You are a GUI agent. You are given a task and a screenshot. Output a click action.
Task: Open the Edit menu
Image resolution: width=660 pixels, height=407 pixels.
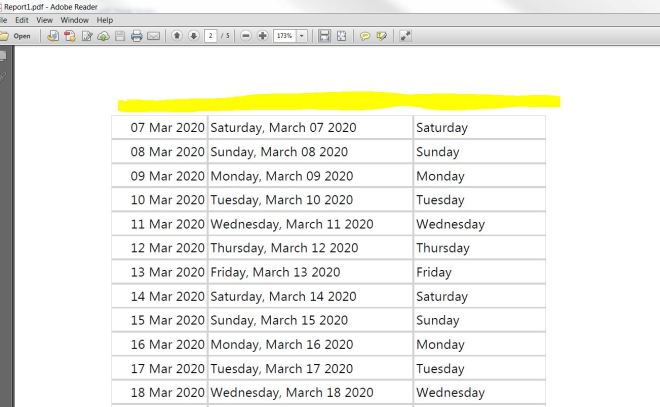(21, 20)
